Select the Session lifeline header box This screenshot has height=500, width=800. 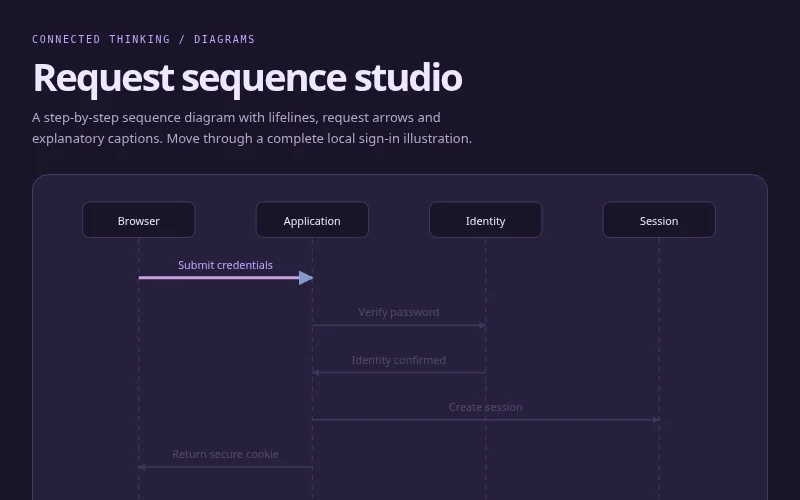click(x=659, y=220)
